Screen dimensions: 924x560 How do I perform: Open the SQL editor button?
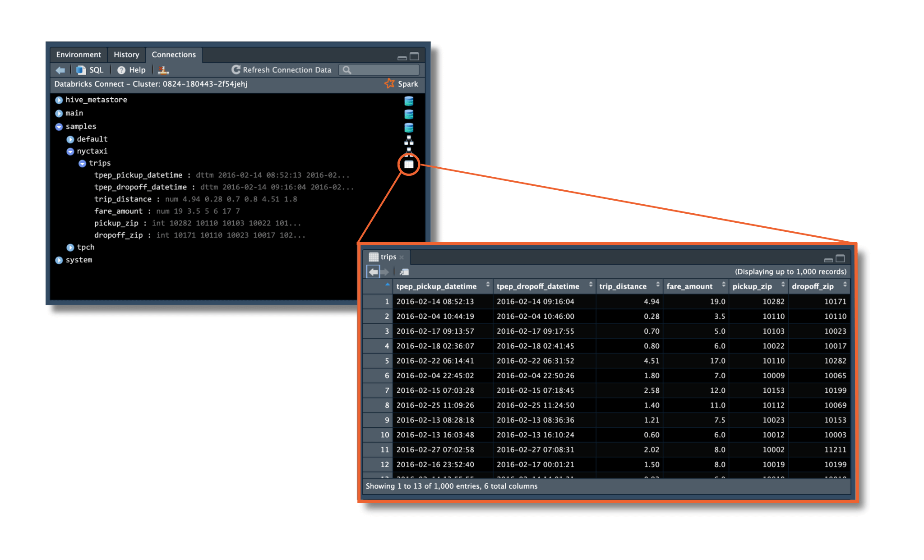[x=90, y=70]
